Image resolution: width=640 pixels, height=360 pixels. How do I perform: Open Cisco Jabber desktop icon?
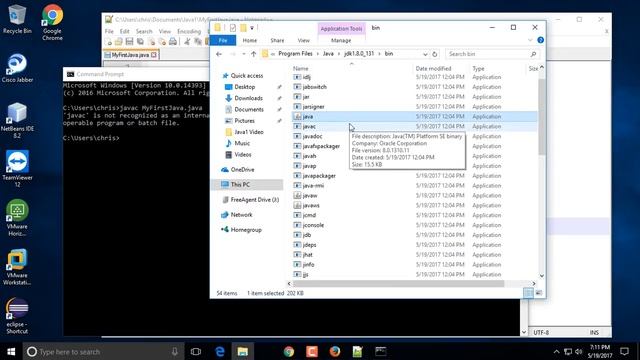pyautogui.click(x=17, y=68)
